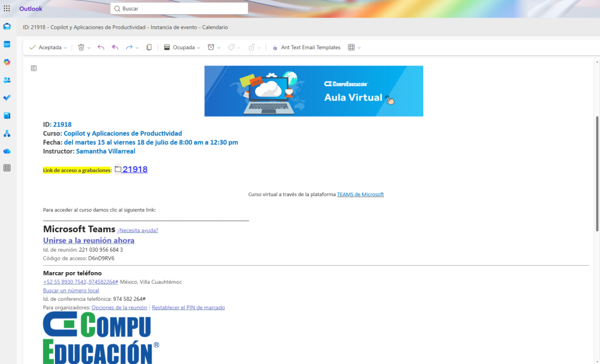600x364 pixels.
Task: Expand the Aceptada response dropdown
Action: click(x=65, y=48)
